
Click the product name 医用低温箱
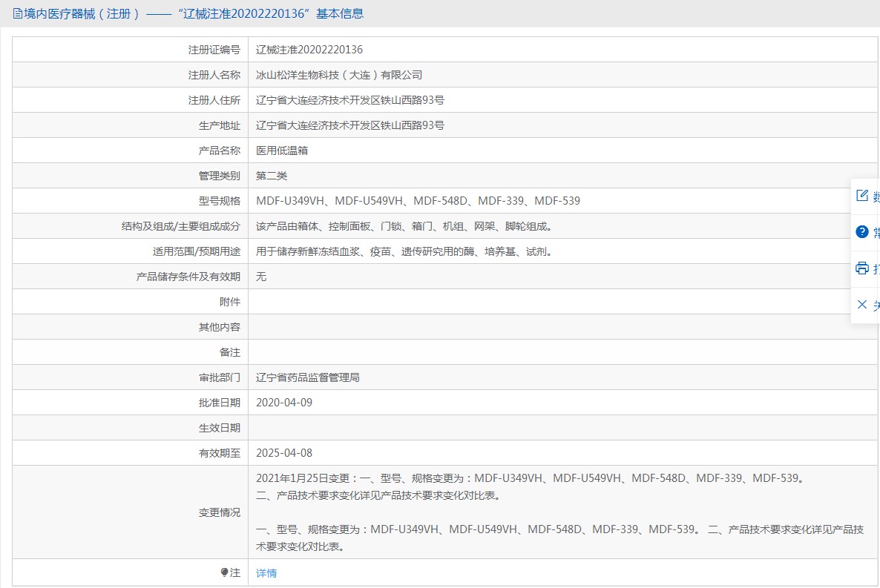click(x=282, y=151)
